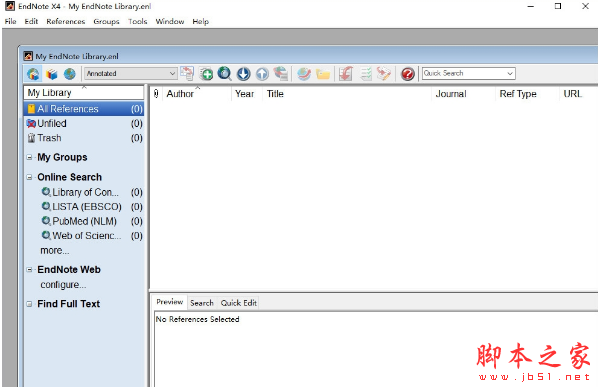Sort by the URL column header
This screenshot has height=387, width=598.
[x=579, y=94]
